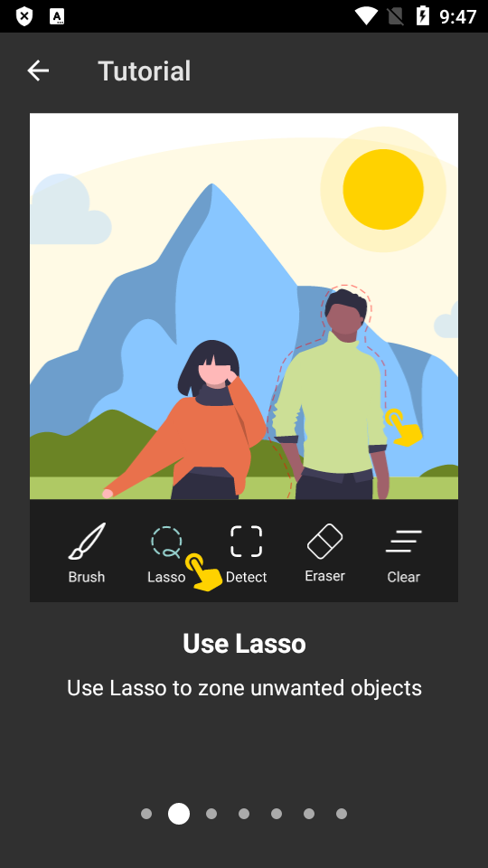
Task: Jump to fifth tutorial page dot
Action: 277,814
